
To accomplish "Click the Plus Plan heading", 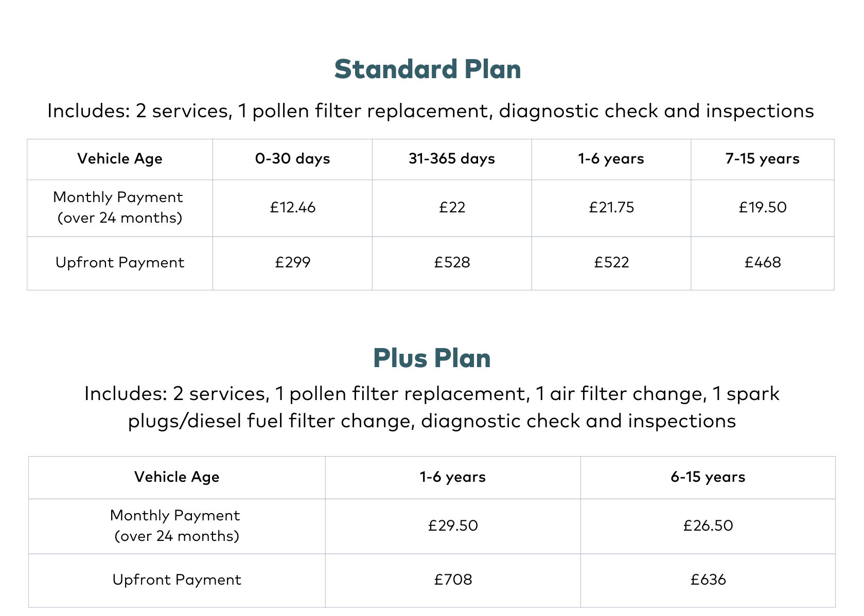I will (x=432, y=358).
